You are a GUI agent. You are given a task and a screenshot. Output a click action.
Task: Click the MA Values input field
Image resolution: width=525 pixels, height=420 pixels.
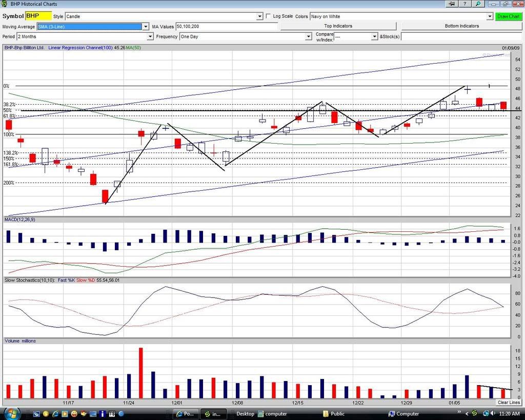tap(227, 27)
